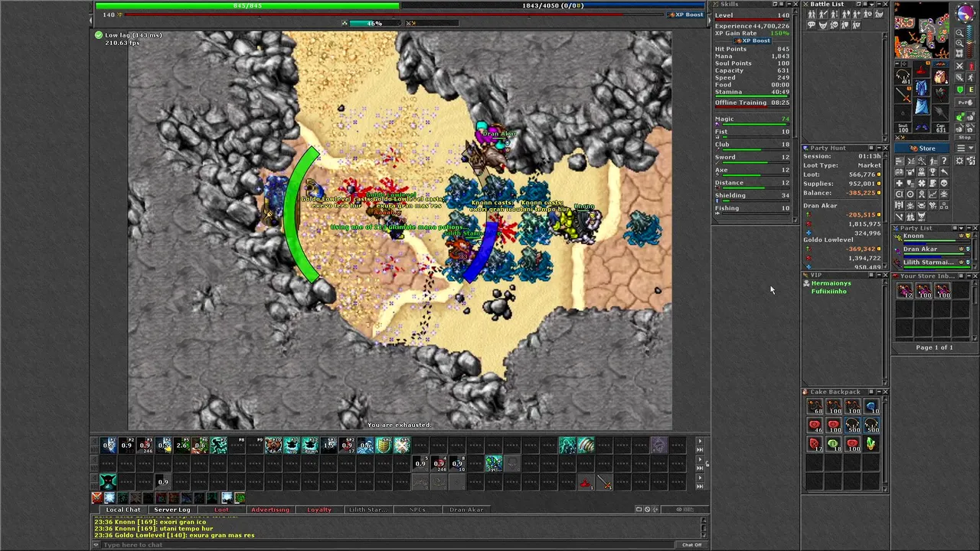
Task: Enable chase opponent running figure icon
Action: (x=971, y=77)
